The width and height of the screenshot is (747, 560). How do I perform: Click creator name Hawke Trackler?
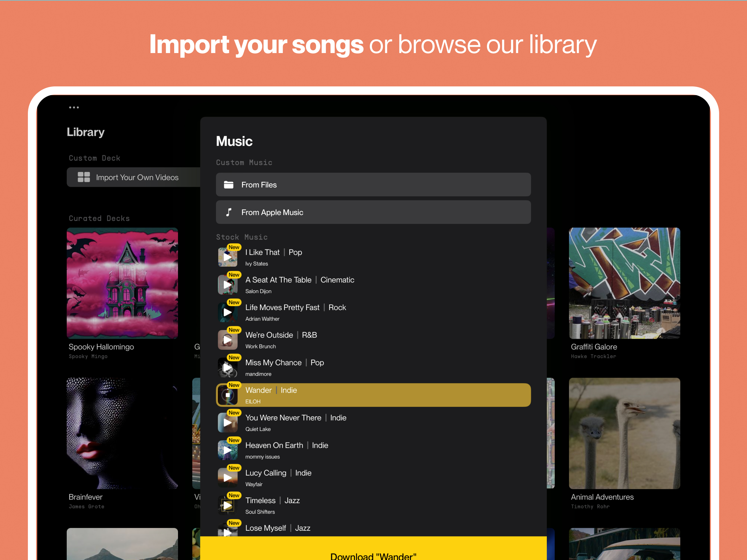593,356
